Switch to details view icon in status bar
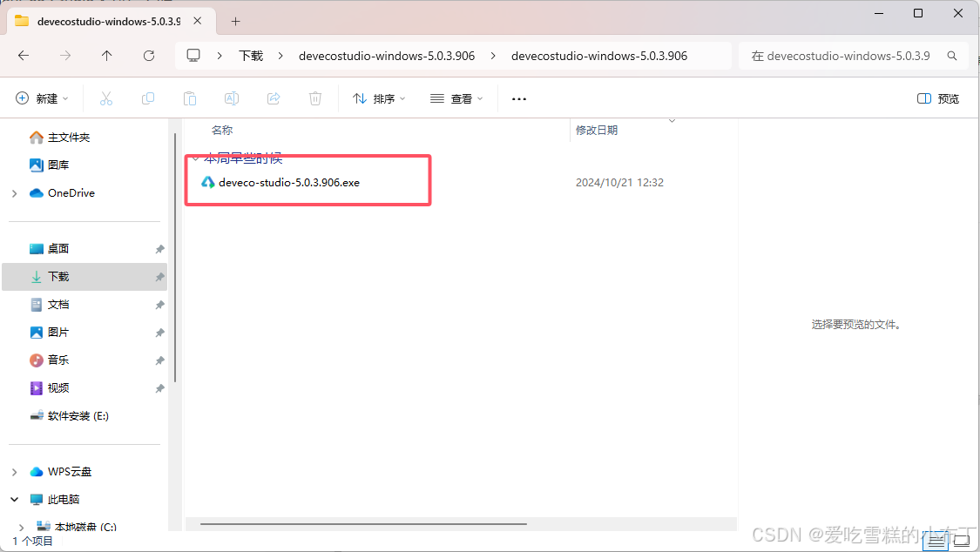 [936, 542]
